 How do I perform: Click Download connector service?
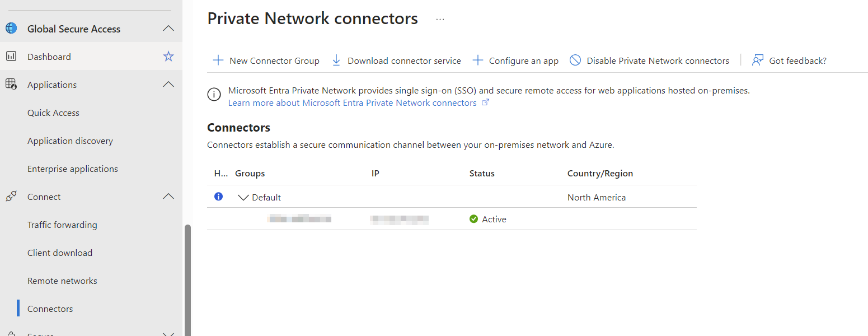tap(404, 60)
